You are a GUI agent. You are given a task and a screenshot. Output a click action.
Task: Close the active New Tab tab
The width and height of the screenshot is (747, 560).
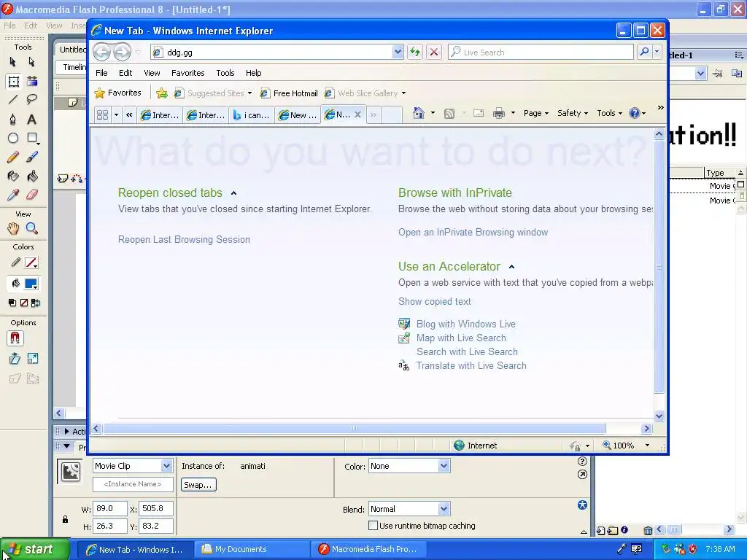point(357,114)
